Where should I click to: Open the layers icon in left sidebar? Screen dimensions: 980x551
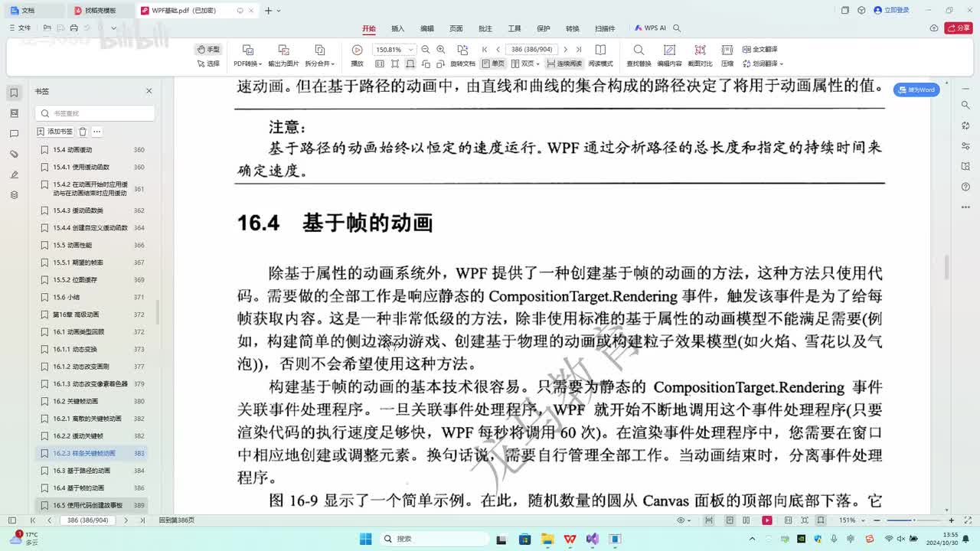(x=14, y=195)
